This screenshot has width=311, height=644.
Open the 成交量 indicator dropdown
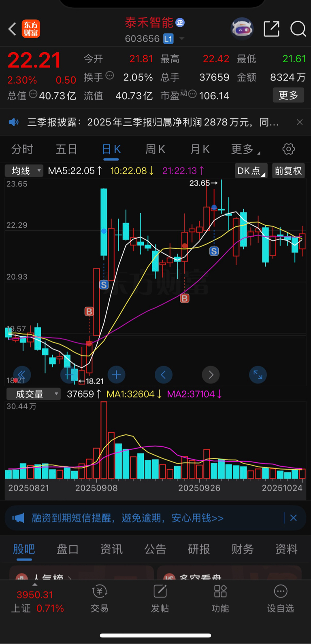pyautogui.click(x=33, y=394)
